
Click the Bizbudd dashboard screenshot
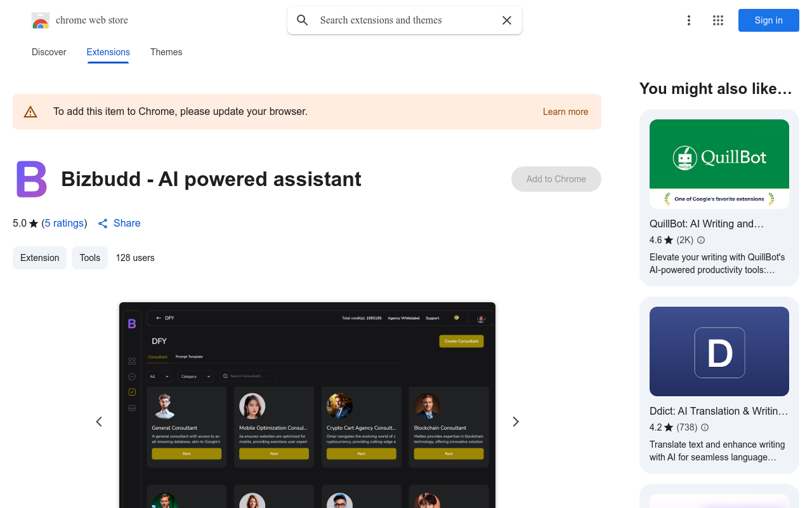[x=307, y=405]
